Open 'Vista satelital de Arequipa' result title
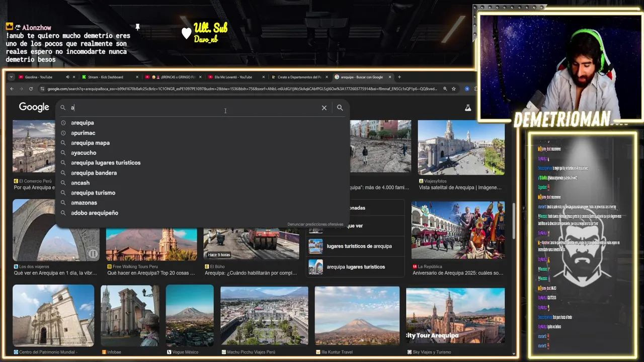 (x=460, y=188)
